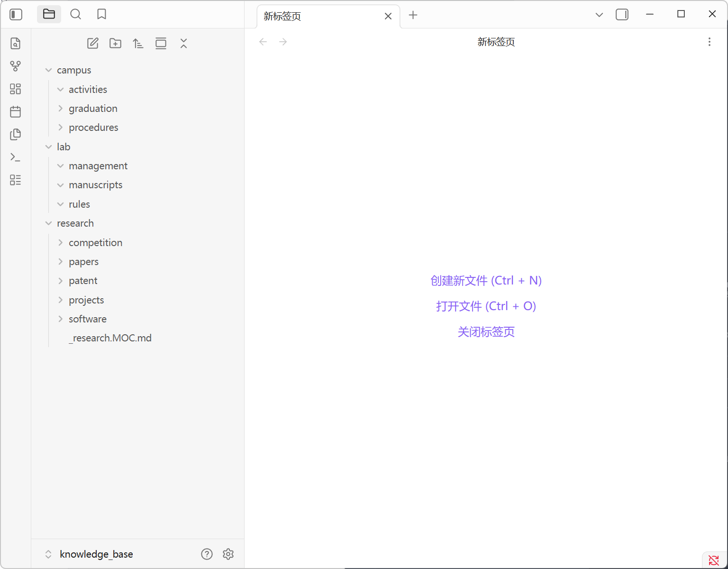
Task: Click 打开文件 (Ctrl + O) link
Action: point(486,306)
